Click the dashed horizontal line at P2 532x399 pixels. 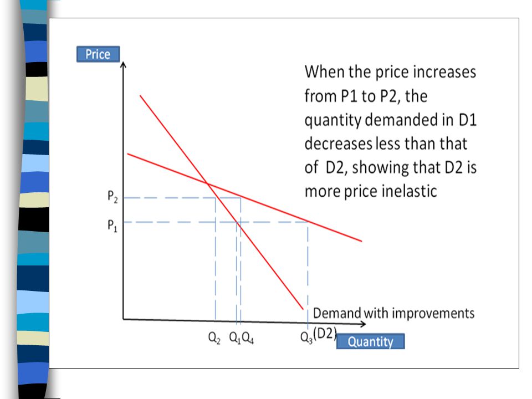(182, 197)
